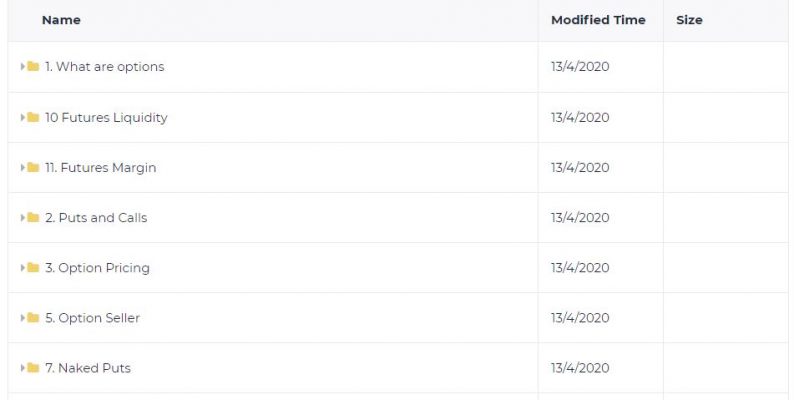Click the folder icon for What are options
The height and width of the screenshot is (400, 794).
tap(33, 66)
